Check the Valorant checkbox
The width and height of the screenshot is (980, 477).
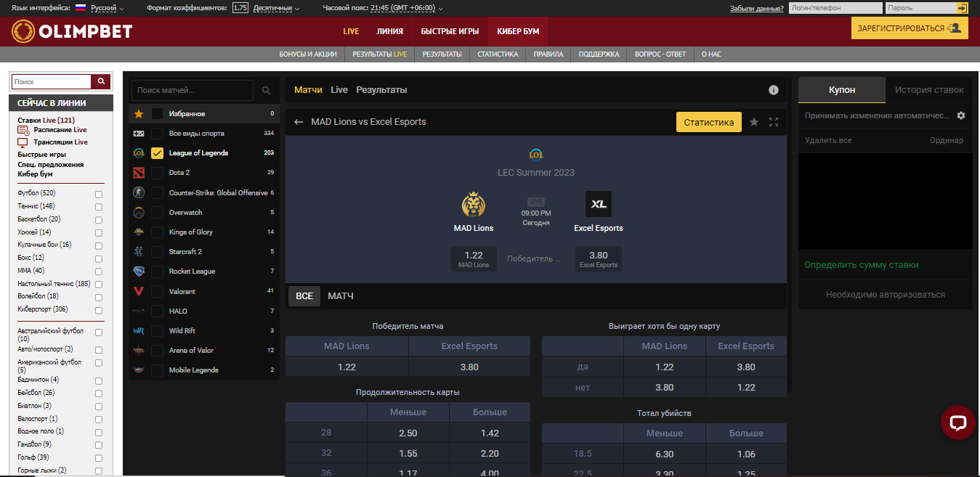click(x=157, y=291)
